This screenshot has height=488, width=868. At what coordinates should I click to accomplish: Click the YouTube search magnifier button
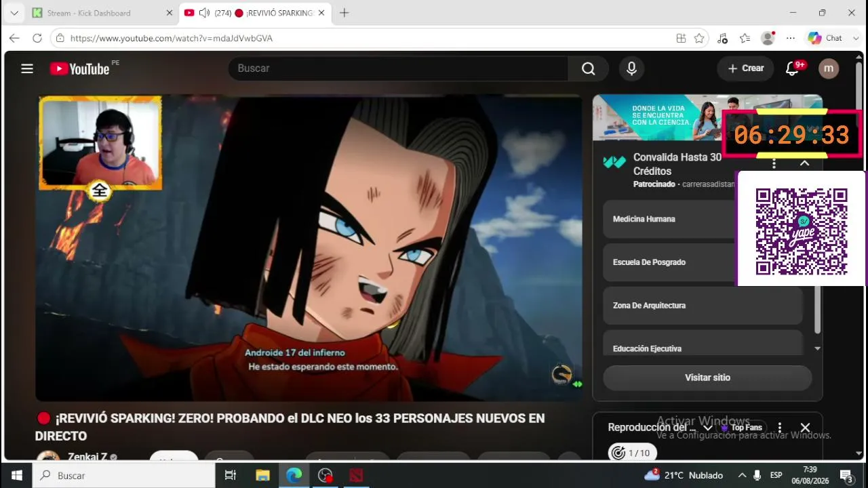coord(588,68)
